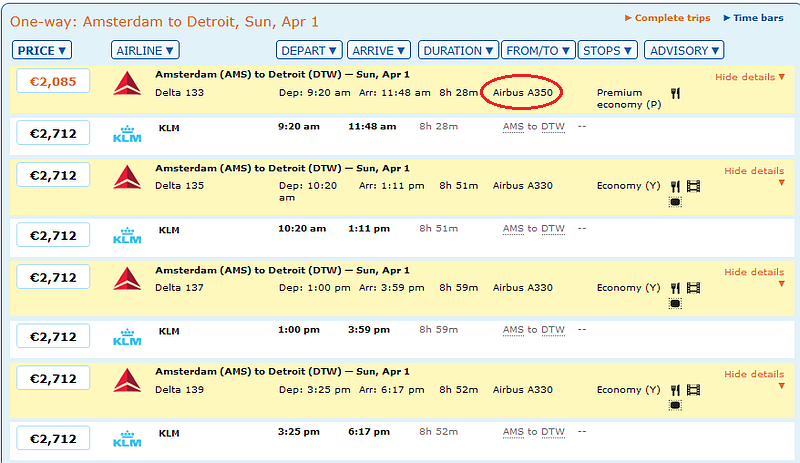The image size is (800, 463).
Task: Click the meal icon for Delta 135
Action: point(676,186)
